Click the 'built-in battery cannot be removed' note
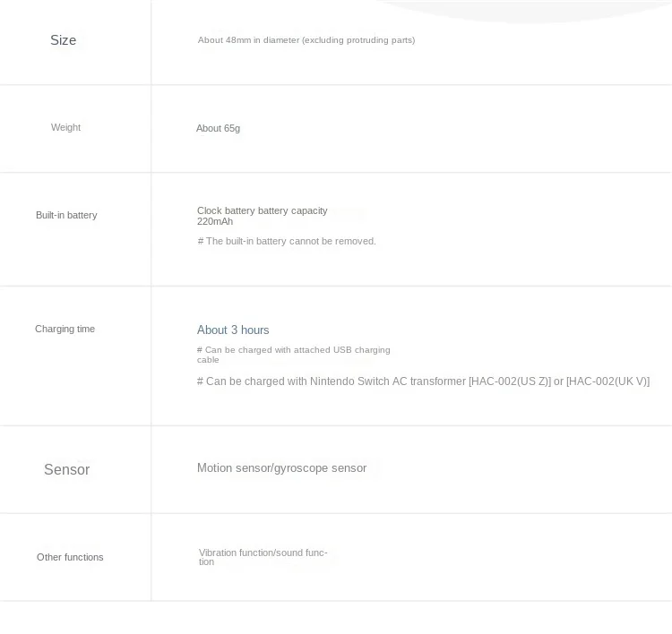 [287, 242]
